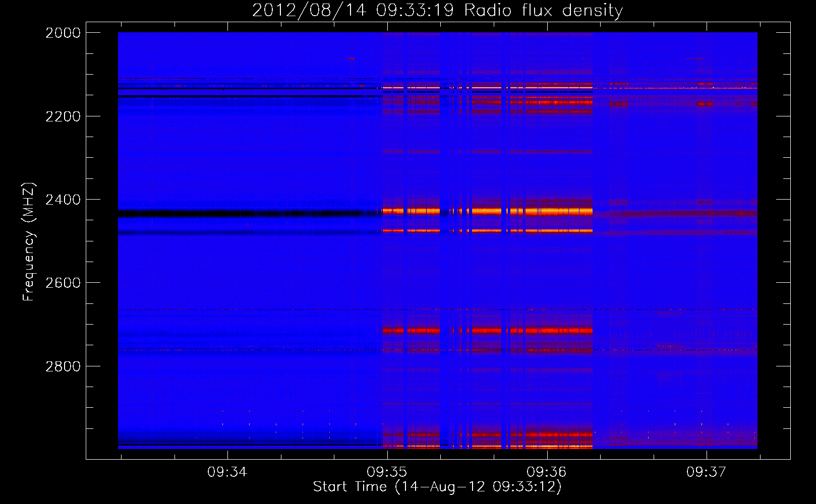Select the 2200 frequency tick label
Image resolution: width=816 pixels, height=504 pixels.
click(63, 116)
